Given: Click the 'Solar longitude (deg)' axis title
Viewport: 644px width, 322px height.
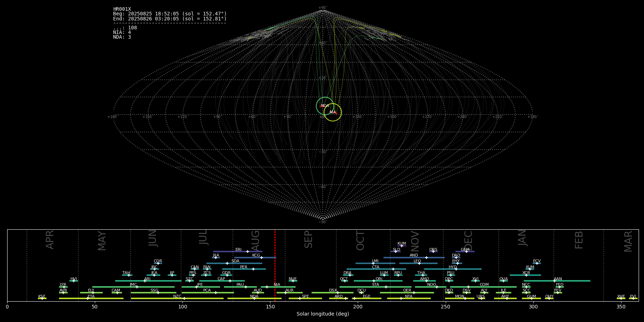Looking at the screenshot, I should coord(323,314).
